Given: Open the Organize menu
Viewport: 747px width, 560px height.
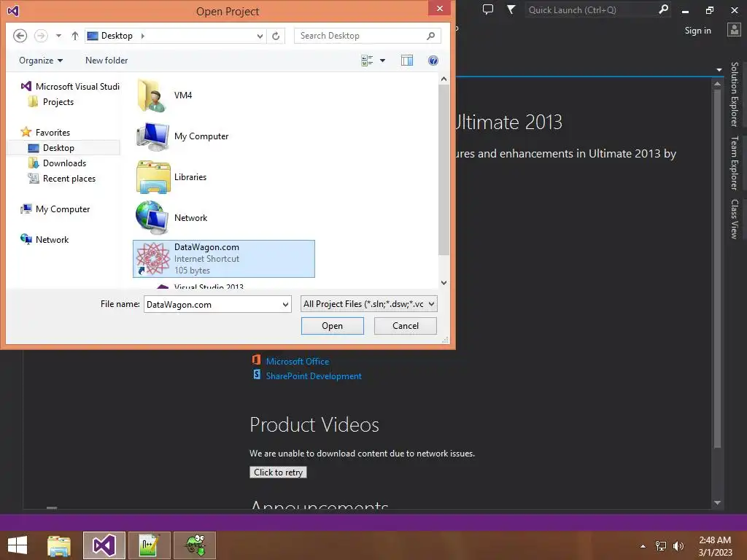Looking at the screenshot, I should pos(41,61).
